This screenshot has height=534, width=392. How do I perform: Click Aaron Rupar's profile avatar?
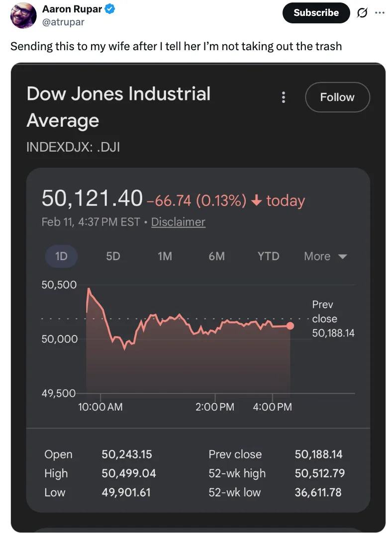[23, 15]
